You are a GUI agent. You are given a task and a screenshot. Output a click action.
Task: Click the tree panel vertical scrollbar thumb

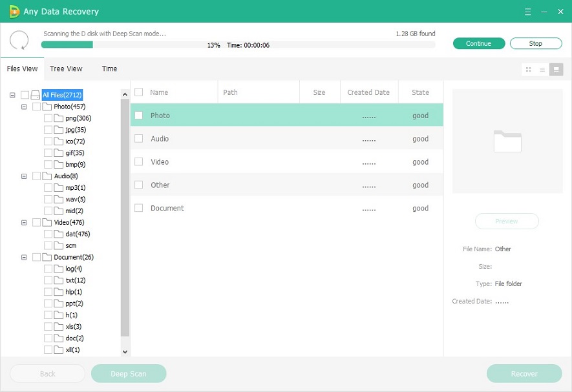click(125, 218)
